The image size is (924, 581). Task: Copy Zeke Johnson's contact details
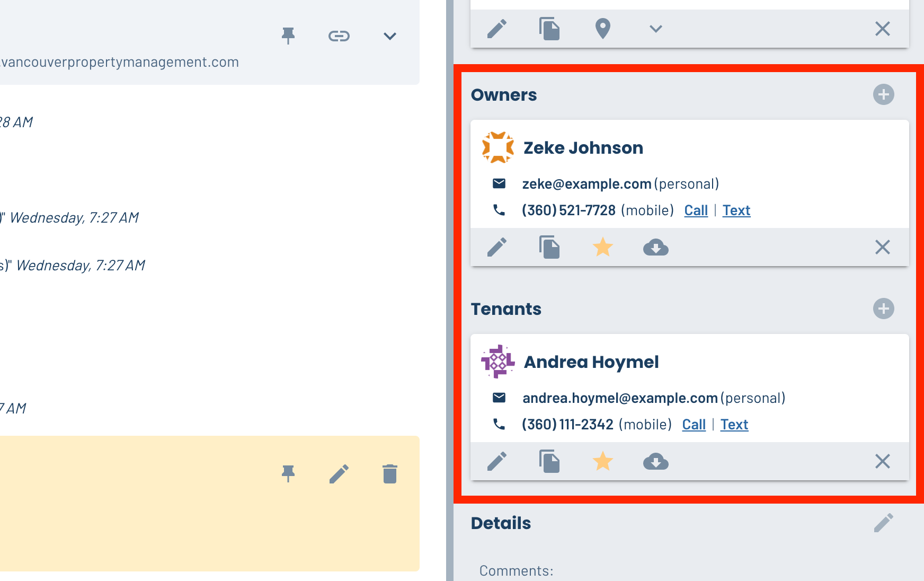coord(549,247)
